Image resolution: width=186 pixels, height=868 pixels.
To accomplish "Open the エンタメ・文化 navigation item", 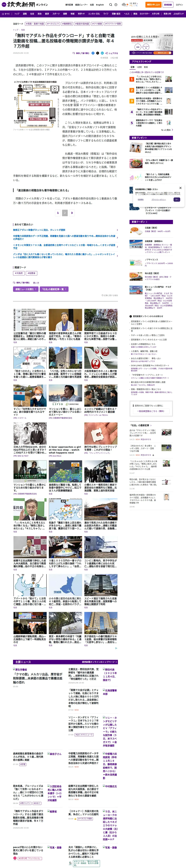I will (x=94, y=14).
